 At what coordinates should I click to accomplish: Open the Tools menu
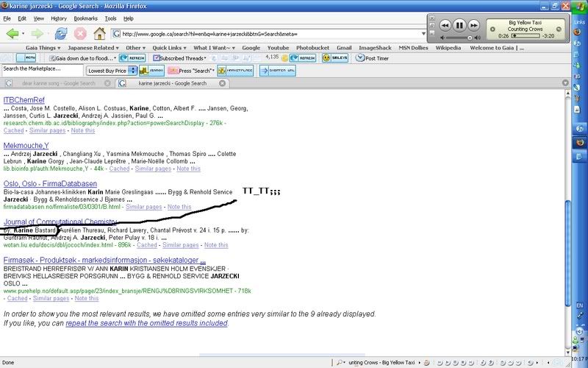[110, 18]
